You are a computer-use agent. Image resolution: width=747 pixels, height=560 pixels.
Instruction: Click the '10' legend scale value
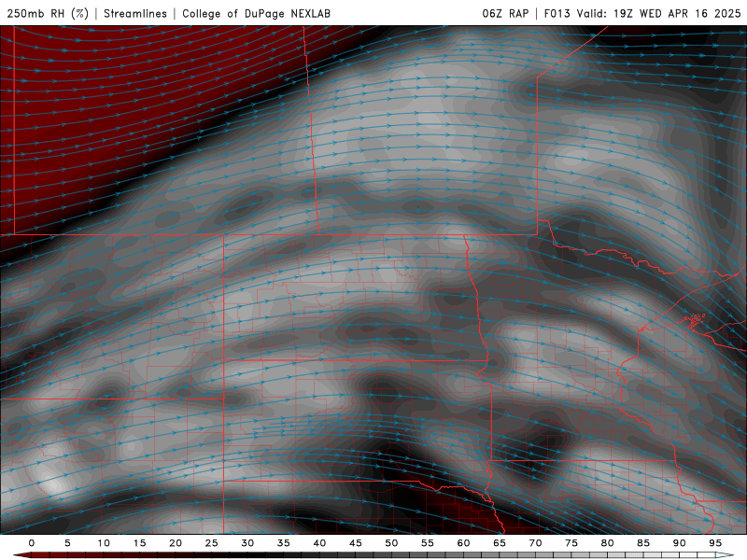[x=104, y=543]
